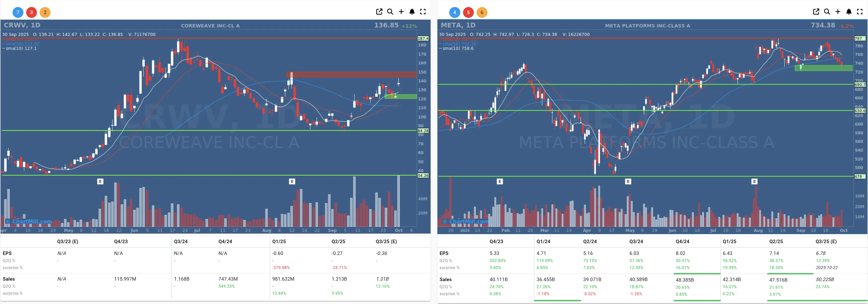Click last earnings E marker on META chart
The image size is (868, 304).
(x=754, y=181)
